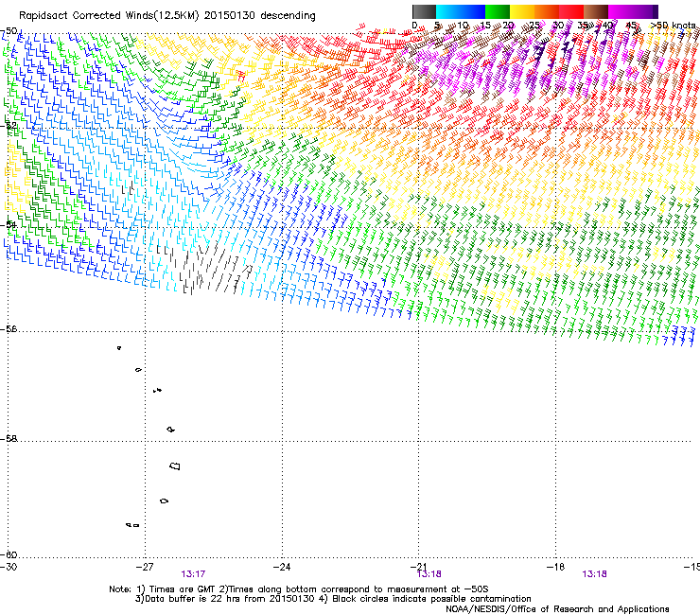Viewport: 700px width, 615px height.
Task: Click the '-30' longitude axis label
Action: (9, 567)
